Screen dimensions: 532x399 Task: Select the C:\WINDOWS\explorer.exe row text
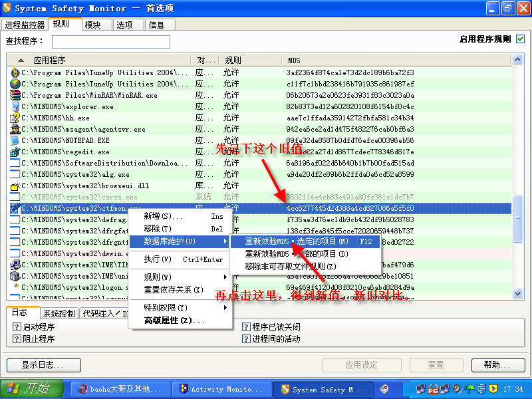[68, 106]
